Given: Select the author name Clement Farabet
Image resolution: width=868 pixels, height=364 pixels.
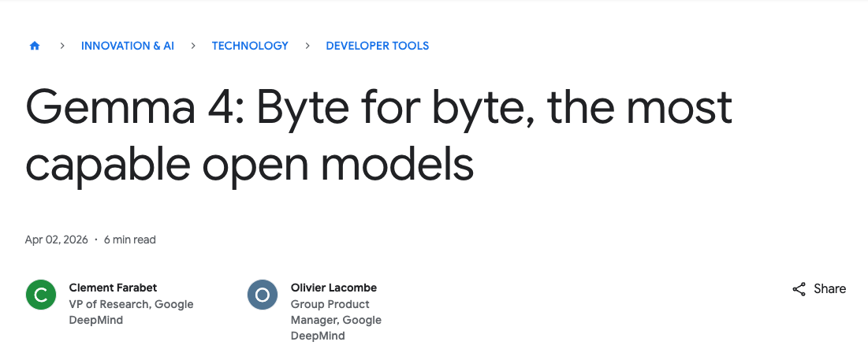Looking at the screenshot, I should point(113,288).
